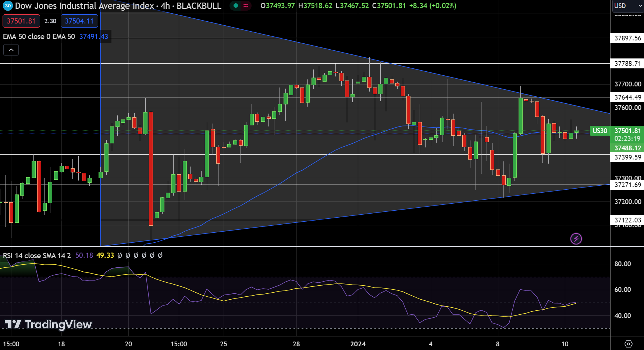Click the 20 date label on time axis
The height and width of the screenshot is (350, 644).
[128, 344]
